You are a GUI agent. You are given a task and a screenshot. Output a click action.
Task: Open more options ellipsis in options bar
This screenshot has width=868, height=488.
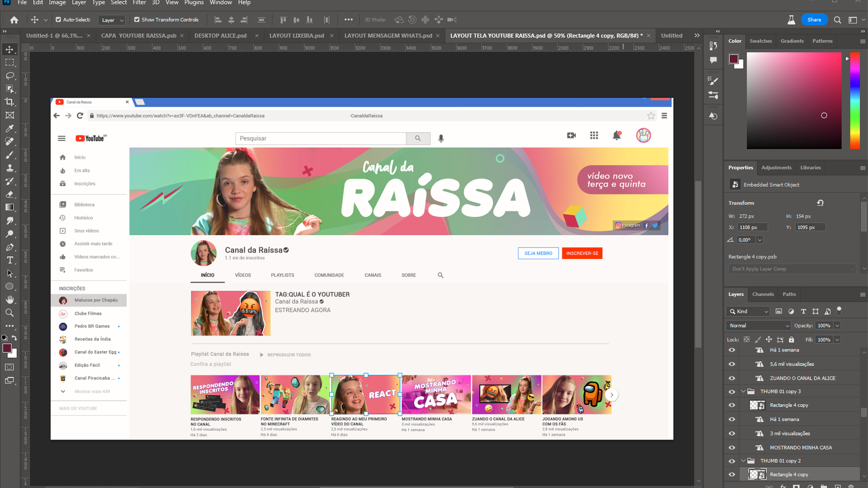pyautogui.click(x=348, y=20)
